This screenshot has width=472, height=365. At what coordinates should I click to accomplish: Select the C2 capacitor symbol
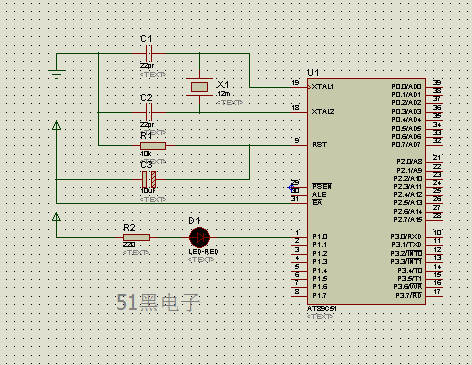tap(149, 112)
